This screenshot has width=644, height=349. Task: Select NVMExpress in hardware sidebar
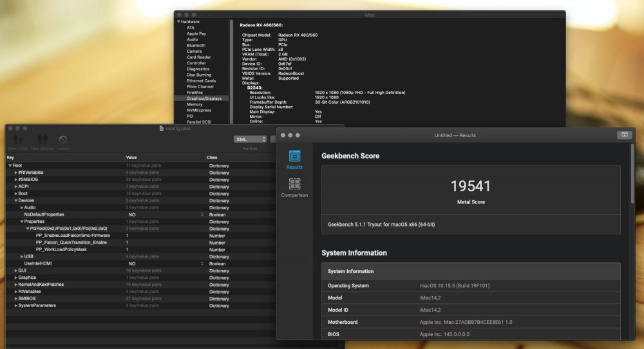[199, 110]
